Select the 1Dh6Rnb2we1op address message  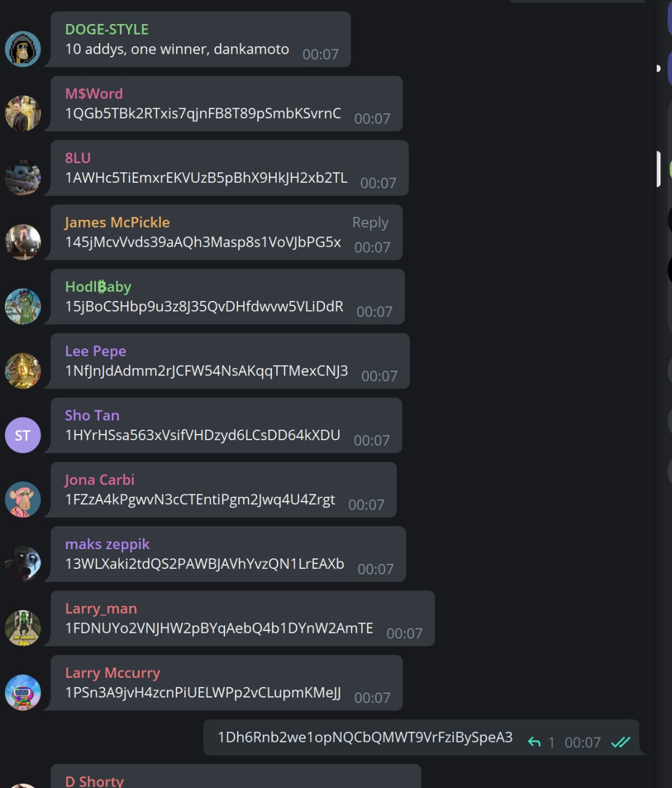click(x=422, y=737)
